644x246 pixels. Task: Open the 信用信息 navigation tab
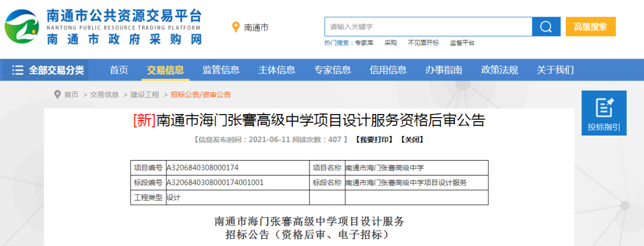pos(388,70)
